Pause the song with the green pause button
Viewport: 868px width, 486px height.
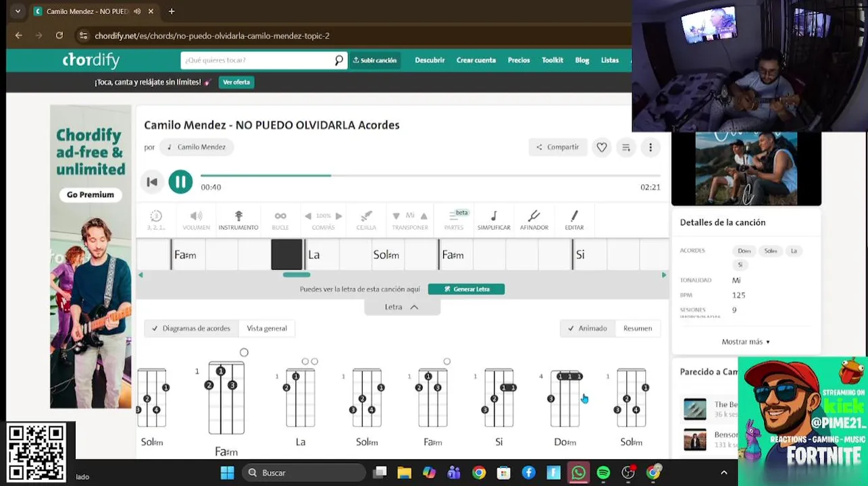[x=180, y=182]
